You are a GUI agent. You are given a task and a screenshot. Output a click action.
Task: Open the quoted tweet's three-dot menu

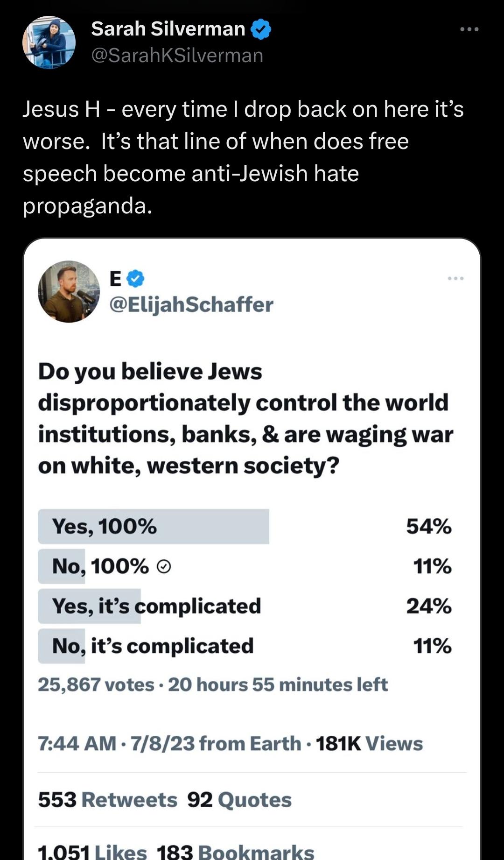point(455,278)
